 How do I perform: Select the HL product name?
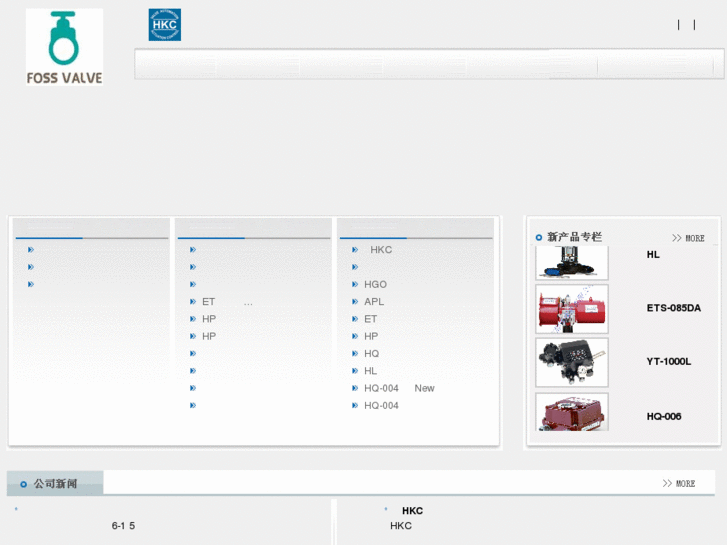(653, 255)
